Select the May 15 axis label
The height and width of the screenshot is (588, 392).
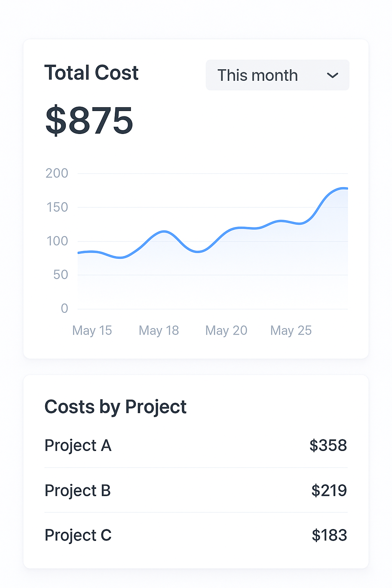(92, 330)
